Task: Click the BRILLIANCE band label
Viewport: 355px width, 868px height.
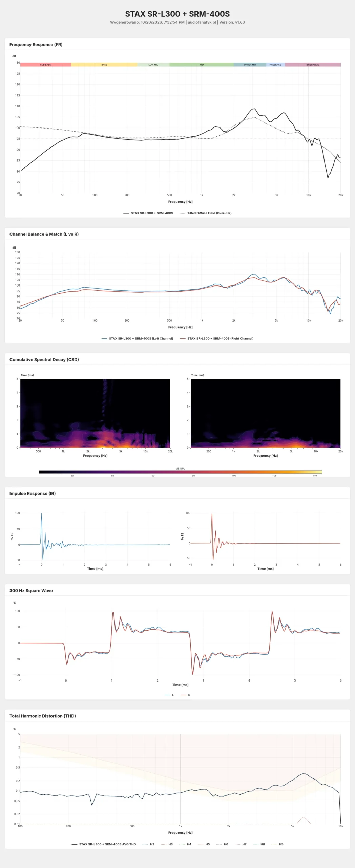Action: [x=313, y=65]
